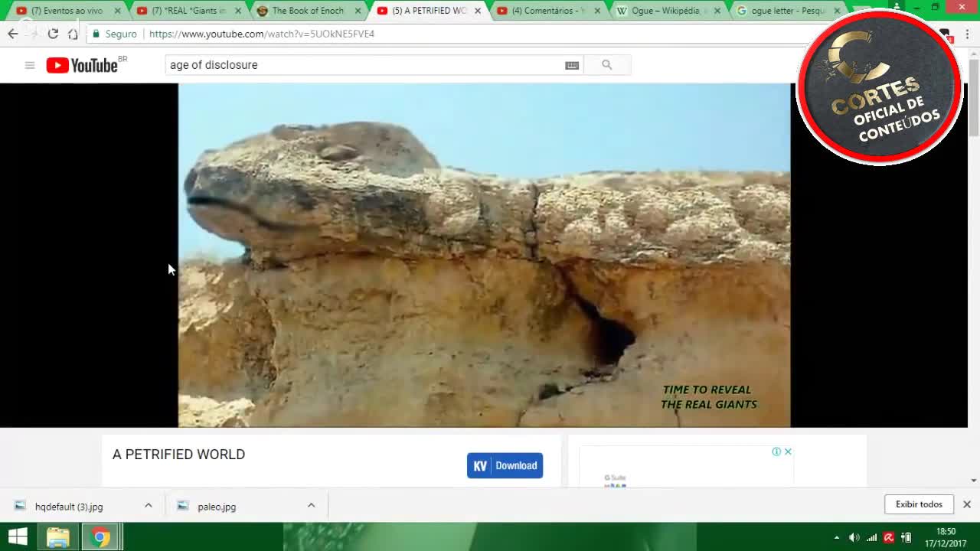Expand options for paleo.jpg download
This screenshot has width=980, height=551.
tap(311, 505)
